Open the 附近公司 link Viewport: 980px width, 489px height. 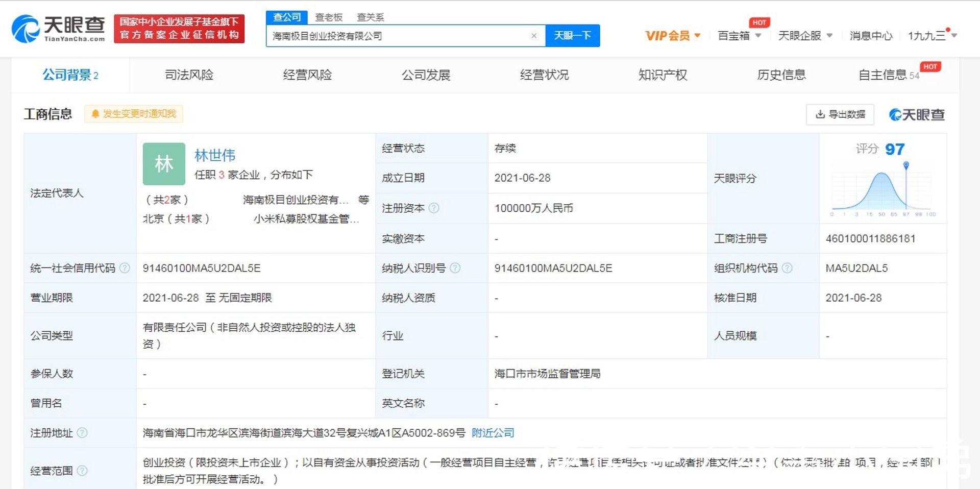point(493,433)
